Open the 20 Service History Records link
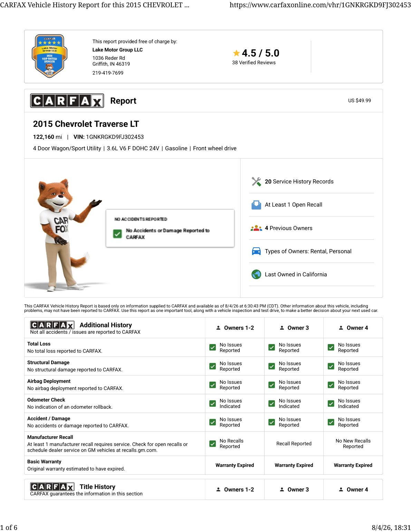 pos(299,181)
